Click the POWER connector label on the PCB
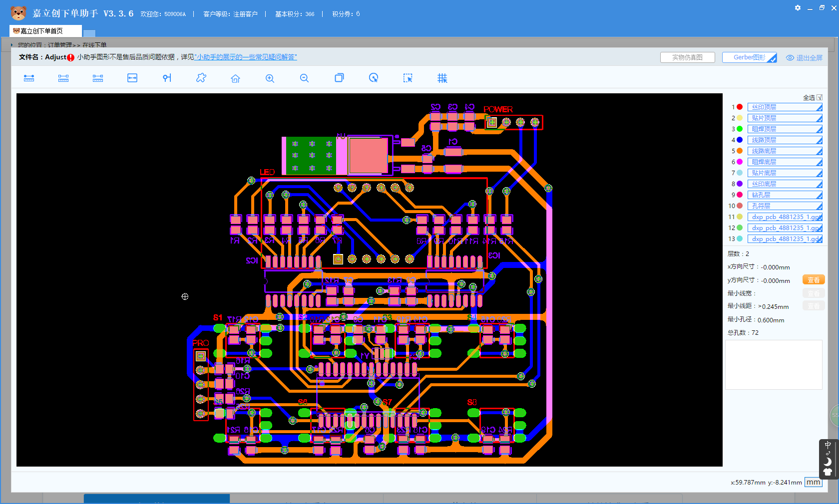Image resolution: width=839 pixels, height=504 pixels. (x=498, y=109)
